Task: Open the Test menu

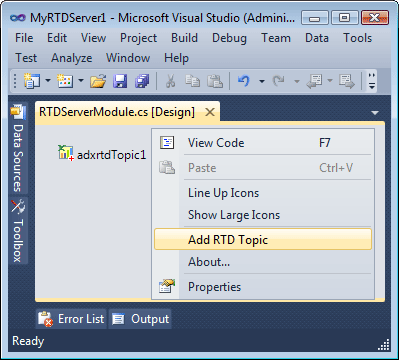Action: [26, 58]
